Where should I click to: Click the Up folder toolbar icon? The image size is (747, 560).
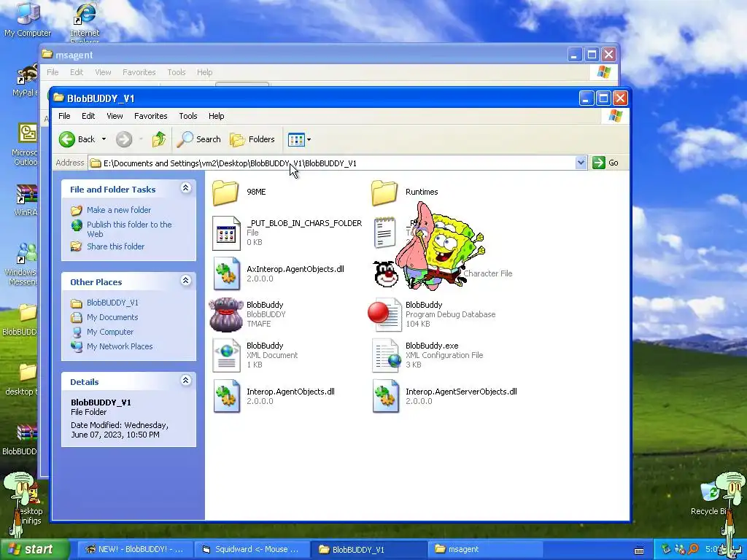pos(158,139)
